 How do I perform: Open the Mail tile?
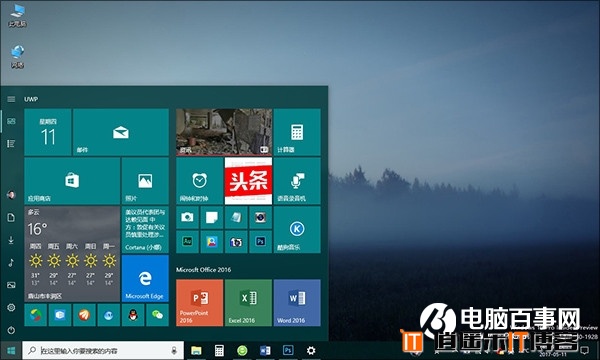click(121, 132)
